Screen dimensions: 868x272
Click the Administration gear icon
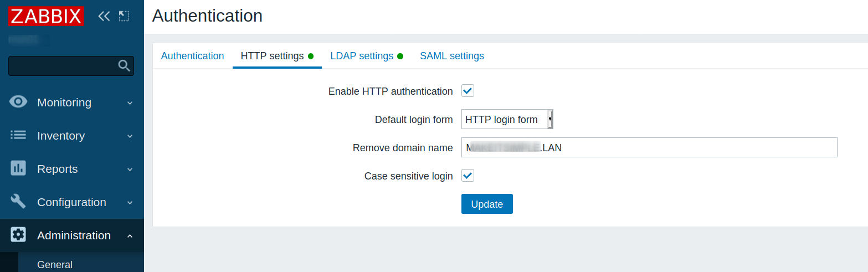point(18,235)
